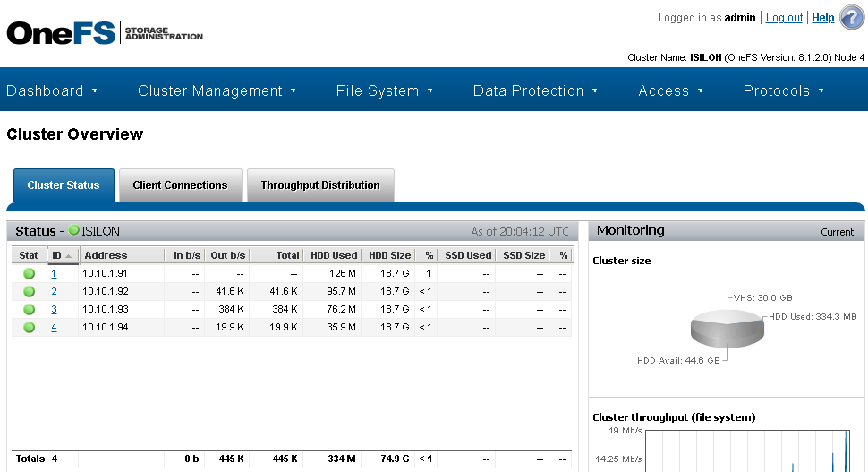Screen dimensions: 868x472
Task: Click green status icon for node 3
Action: [30, 310]
